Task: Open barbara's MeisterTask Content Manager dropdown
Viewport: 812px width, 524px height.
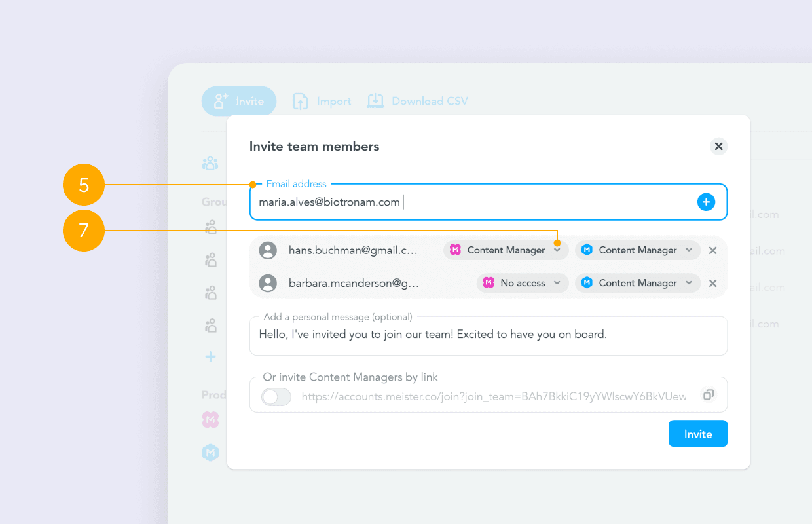Action: 637,283
